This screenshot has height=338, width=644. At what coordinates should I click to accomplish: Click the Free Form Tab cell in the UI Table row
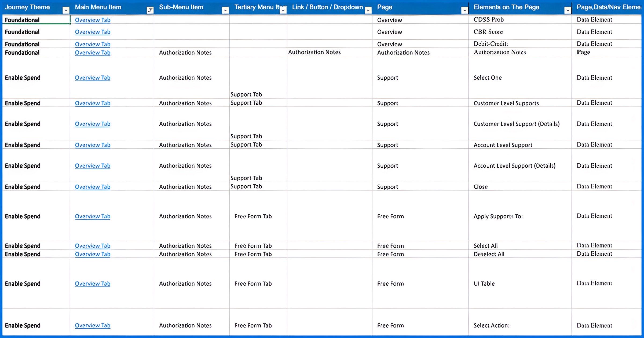[x=258, y=284]
